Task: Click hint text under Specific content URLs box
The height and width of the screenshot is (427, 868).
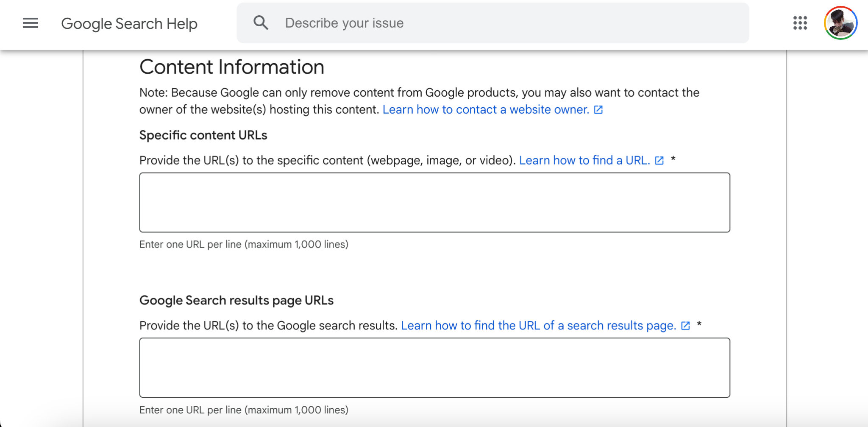Action: pos(244,245)
